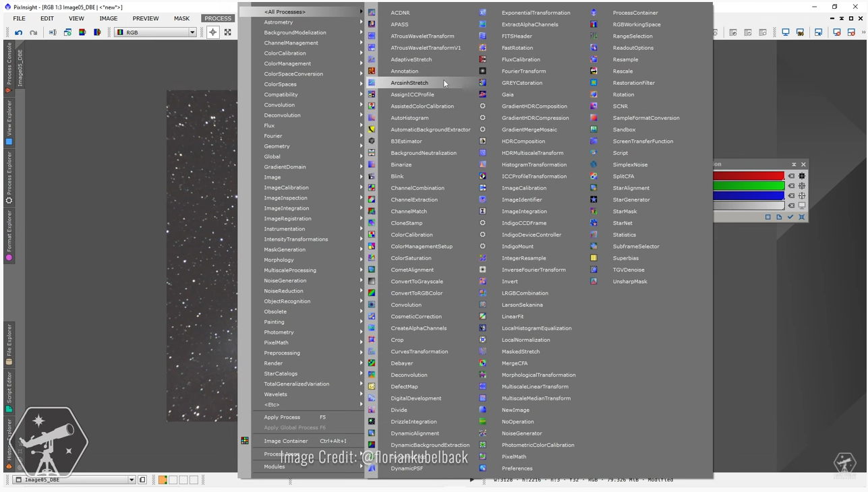Open the Script Editor sidebar tab
Viewport: 868px width, 492px height.
tap(9, 392)
